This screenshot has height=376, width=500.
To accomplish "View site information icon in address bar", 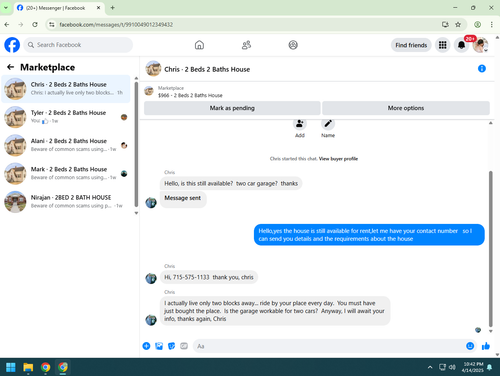I will click(x=52, y=24).
